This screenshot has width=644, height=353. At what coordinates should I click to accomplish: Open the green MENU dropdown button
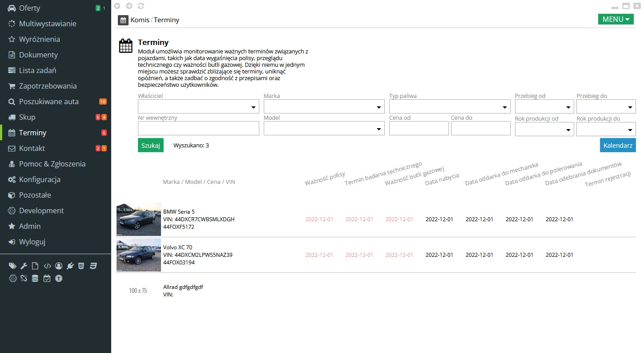[616, 19]
